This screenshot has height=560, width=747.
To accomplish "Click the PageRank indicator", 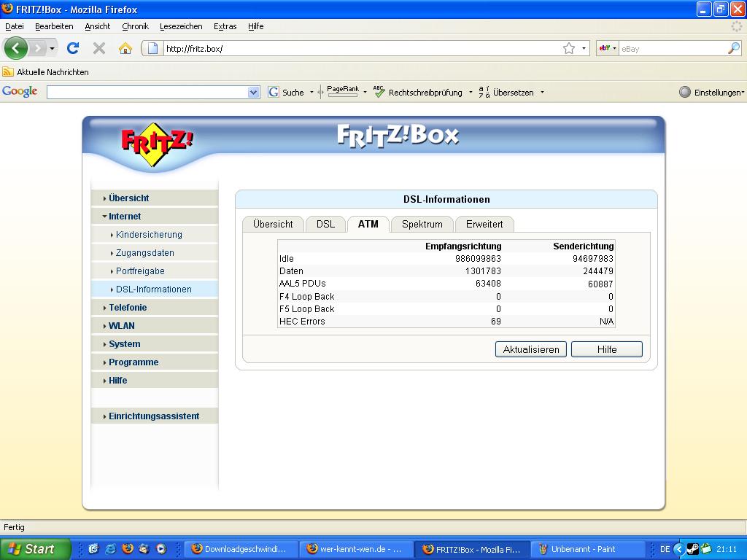I will 343,91.
